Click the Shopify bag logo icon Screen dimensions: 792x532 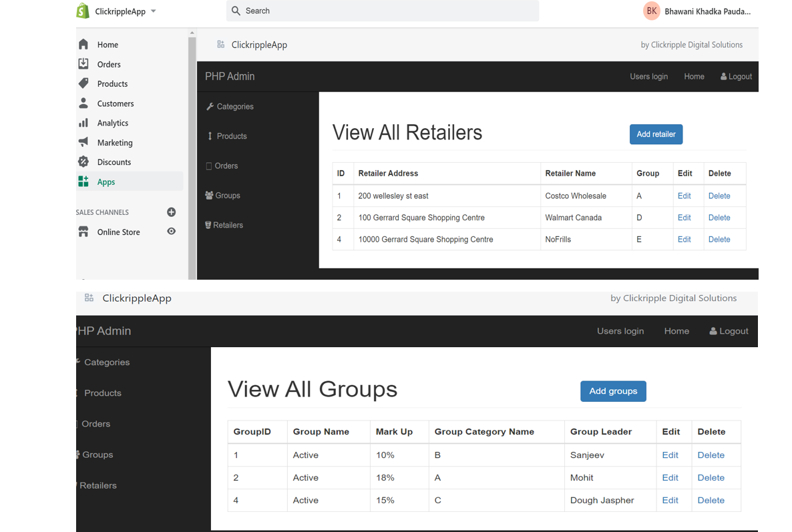tap(83, 11)
